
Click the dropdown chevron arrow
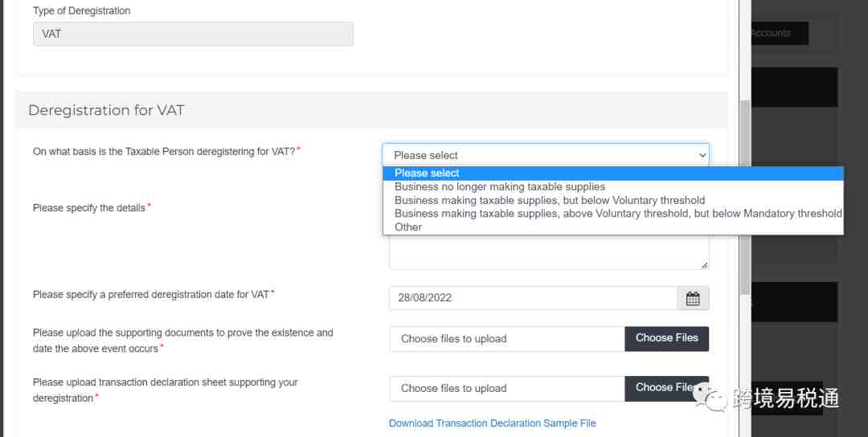click(702, 155)
